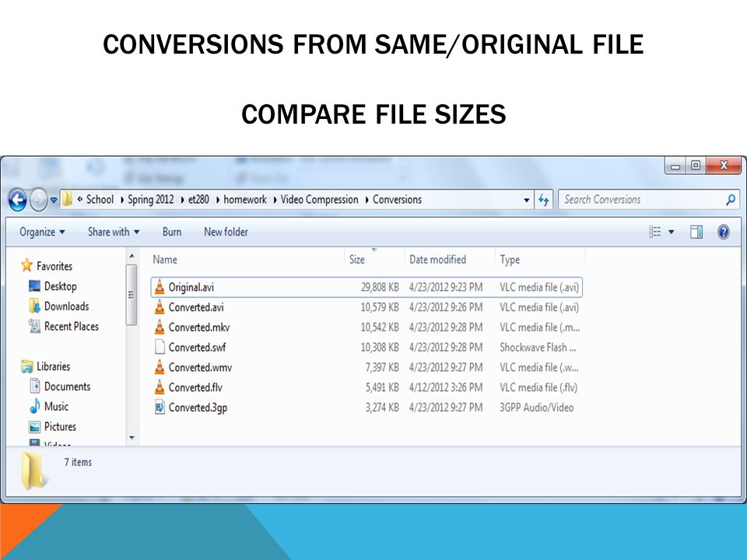Select School in the address breadcrumb
747x560 pixels.
pos(100,200)
